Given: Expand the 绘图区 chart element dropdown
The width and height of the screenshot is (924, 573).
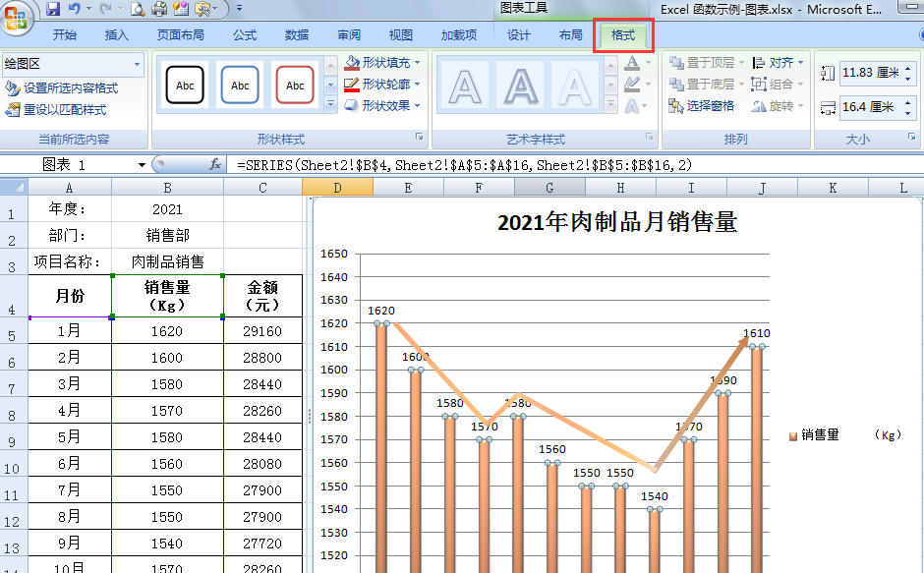Looking at the screenshot, I should coord(138,64).
